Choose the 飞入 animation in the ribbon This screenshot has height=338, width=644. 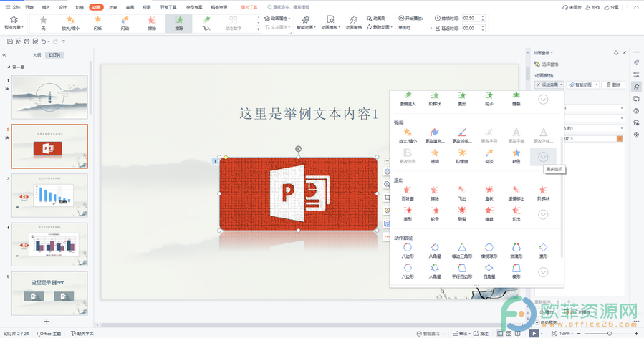(206, 24)
